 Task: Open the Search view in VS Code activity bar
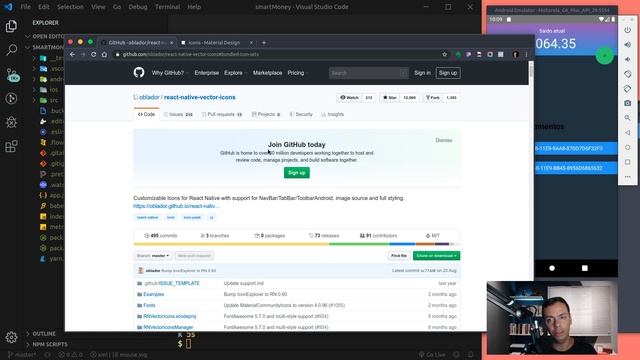[11, 50]
